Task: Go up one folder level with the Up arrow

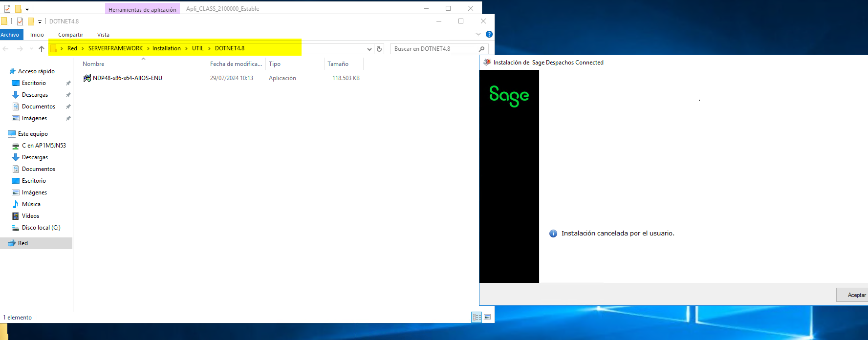Action: [x=42, y=49]
